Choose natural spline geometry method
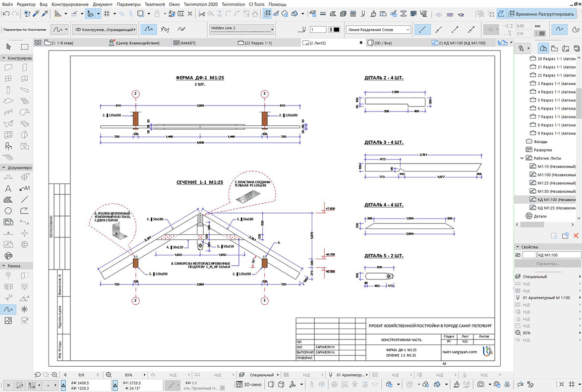Image resolution: width=582 pixels, height=392 pixels. [149, 29]
